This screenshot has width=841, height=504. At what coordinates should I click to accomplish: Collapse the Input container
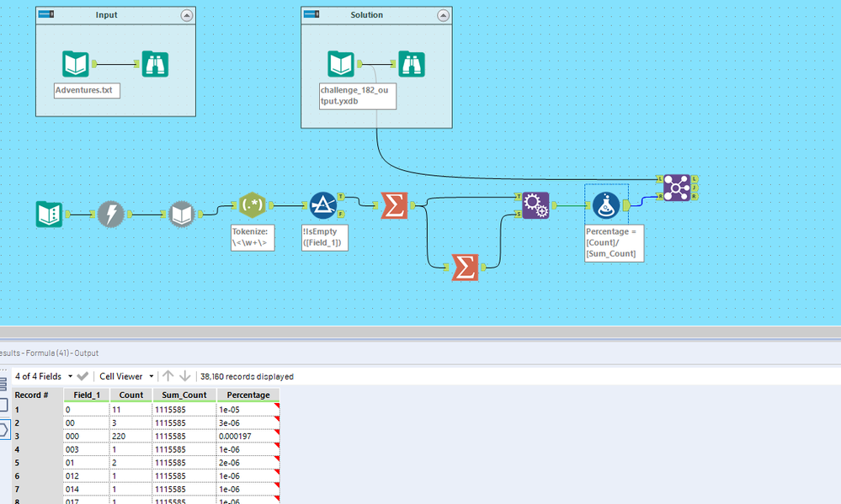tap(187, 15)
